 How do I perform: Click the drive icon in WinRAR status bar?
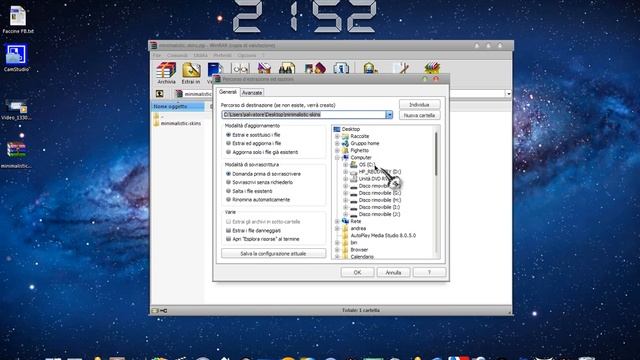[x=155, y=311]
